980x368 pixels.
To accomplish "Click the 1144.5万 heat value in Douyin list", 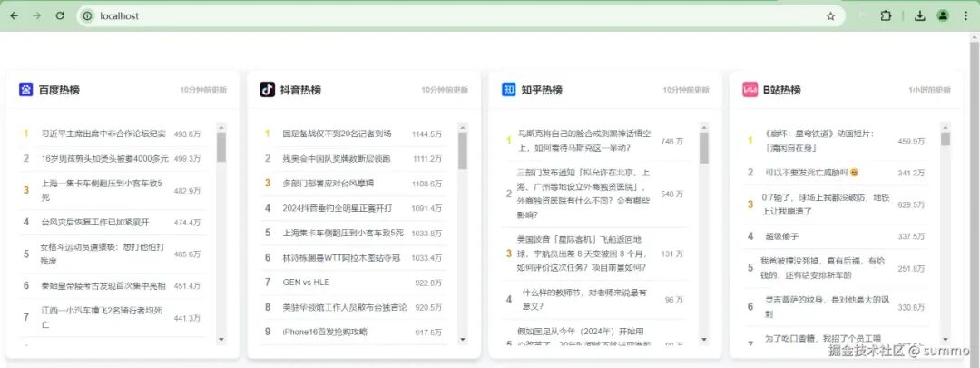I will click(x=426, y=134).
